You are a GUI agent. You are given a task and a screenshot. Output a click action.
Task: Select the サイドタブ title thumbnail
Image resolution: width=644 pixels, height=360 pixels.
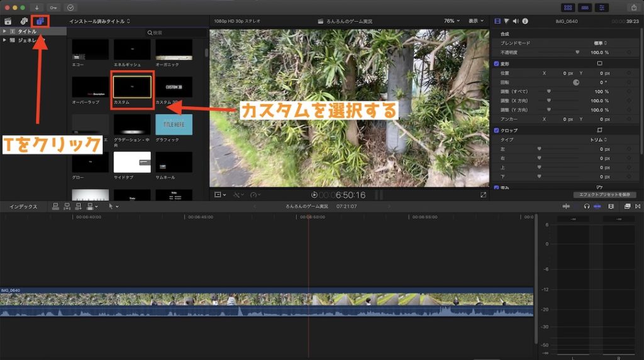pos(132,162)
